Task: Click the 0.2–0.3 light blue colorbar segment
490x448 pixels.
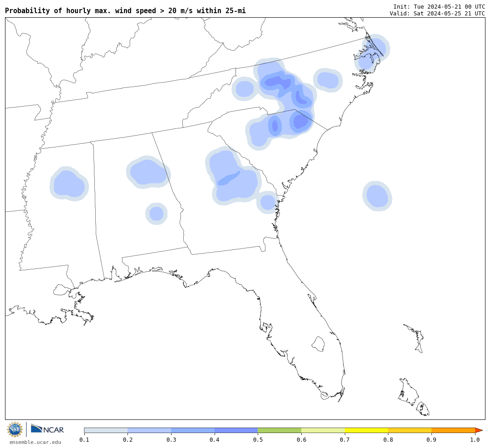Action: [149, 430]
